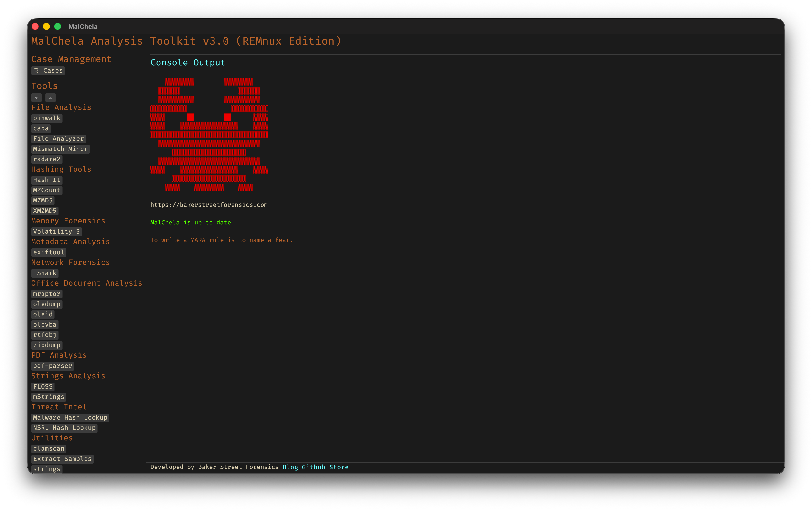Screen dimensions: 812x510
Task: Open MZMD5 tool
Action: point(43,201)
